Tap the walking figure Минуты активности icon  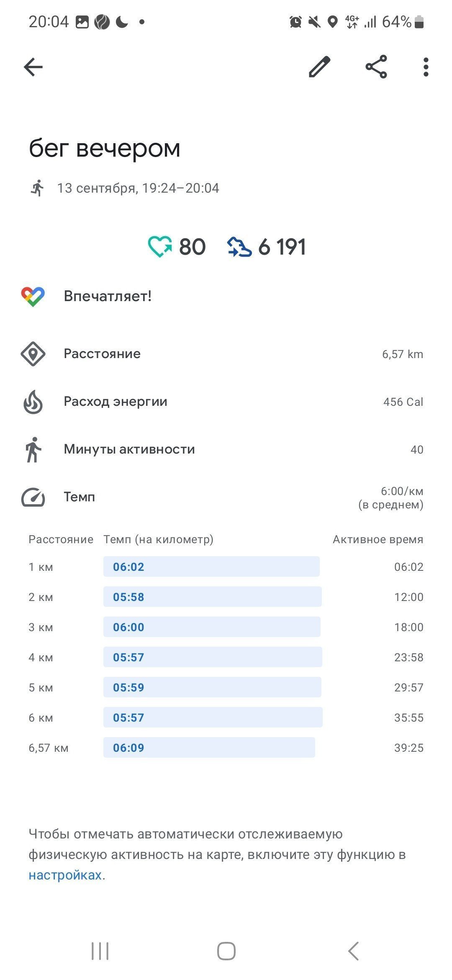click(33, 450)
